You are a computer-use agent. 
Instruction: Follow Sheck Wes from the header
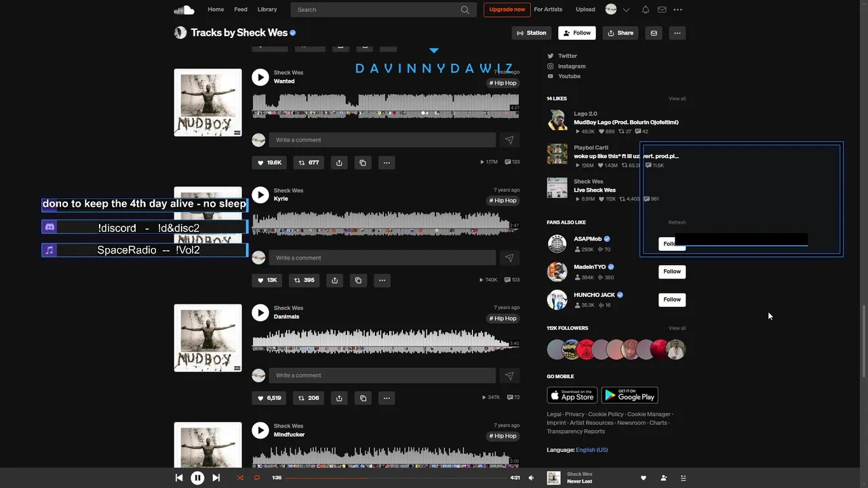[577, 33]
